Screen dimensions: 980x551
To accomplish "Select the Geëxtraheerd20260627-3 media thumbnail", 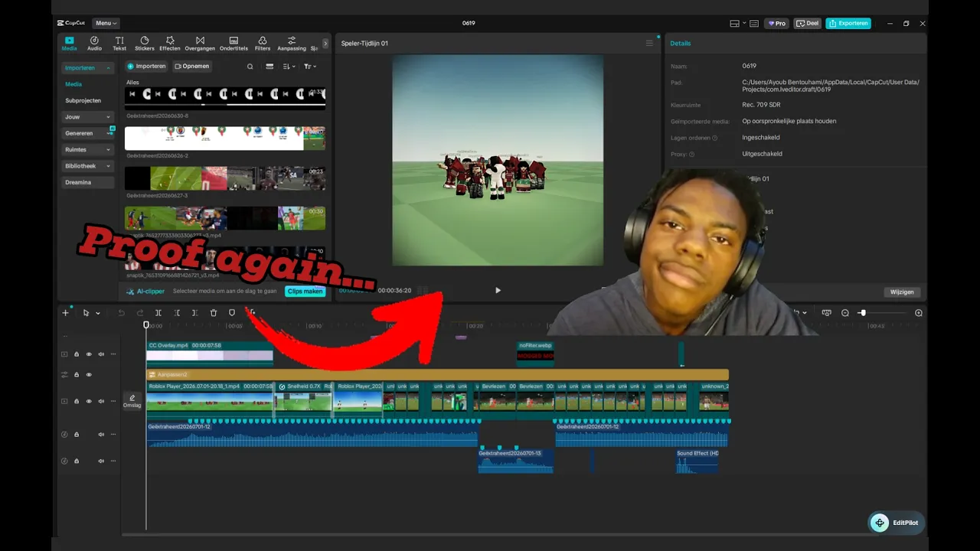I will (225, 178).
